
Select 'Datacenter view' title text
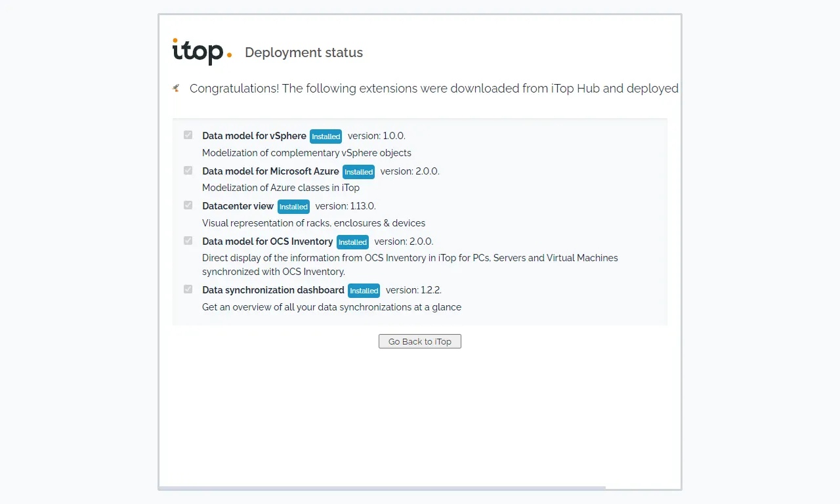pyautogui.click(x=238, y=206)
